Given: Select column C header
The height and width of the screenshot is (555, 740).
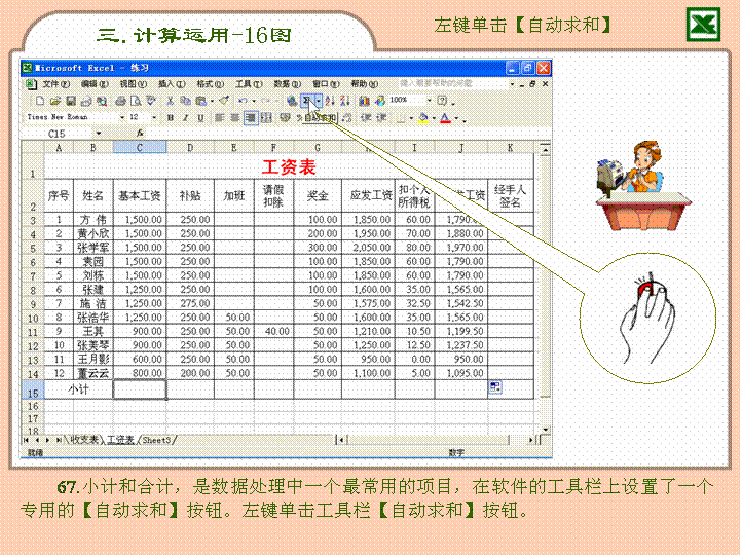Looking at the screenshot, I should 140,148.
